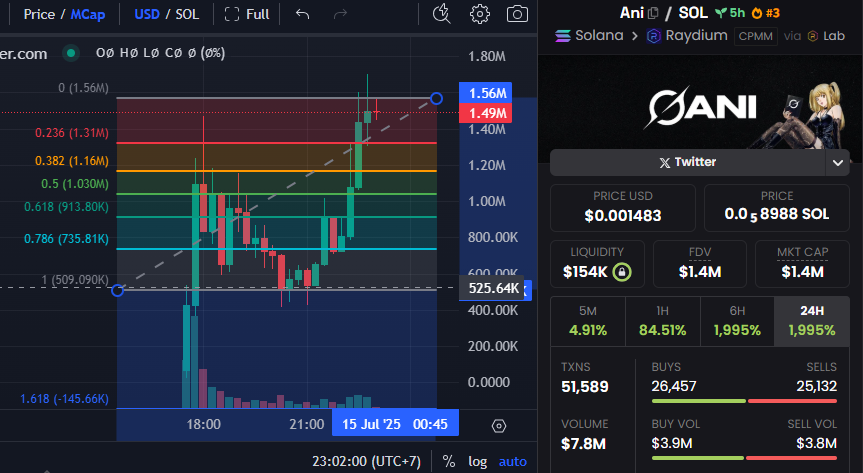This screenshot has width=863, height=473.
Task: Click the Solana chain link
Action: [x=599, y=36]
